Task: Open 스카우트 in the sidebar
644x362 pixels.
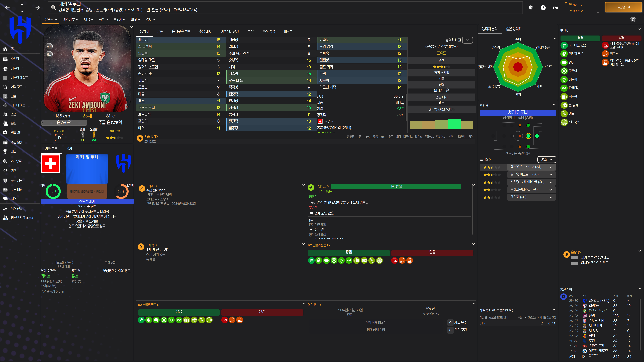Action: pos(16,161)
